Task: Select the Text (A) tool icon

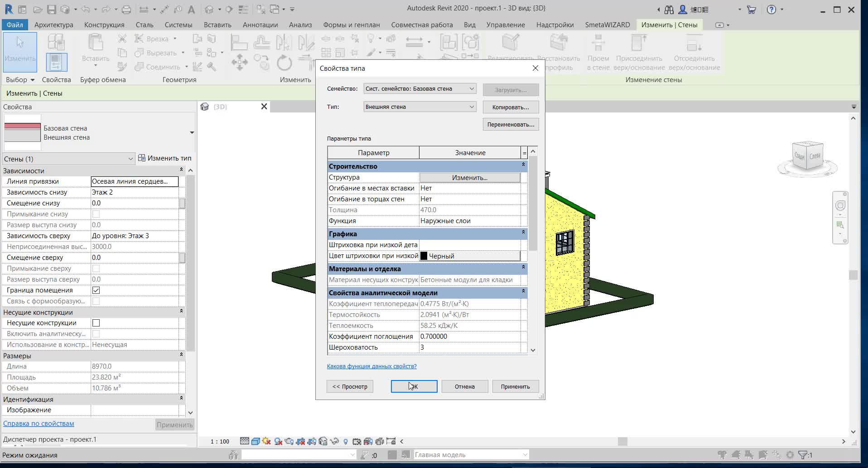Action: click(191, 9)
